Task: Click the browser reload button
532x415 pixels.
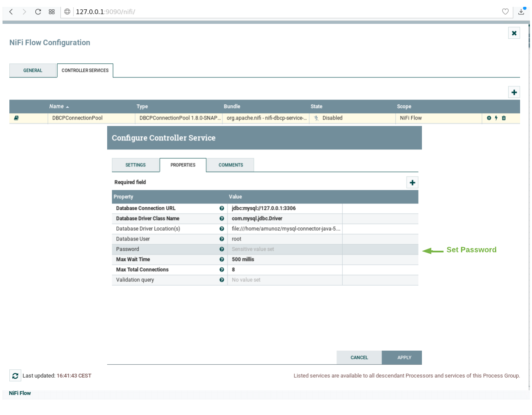Action: click(x=38, y=12)
